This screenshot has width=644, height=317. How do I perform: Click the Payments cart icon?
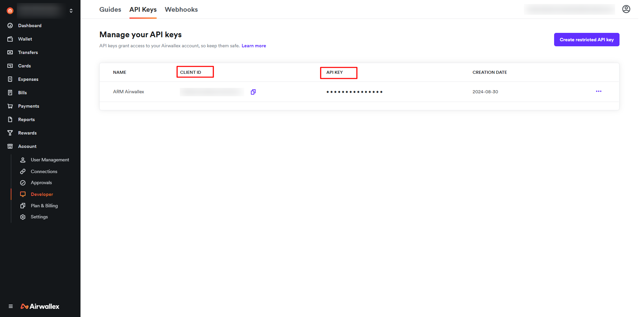pyautogui.click(x=10, y=106)
